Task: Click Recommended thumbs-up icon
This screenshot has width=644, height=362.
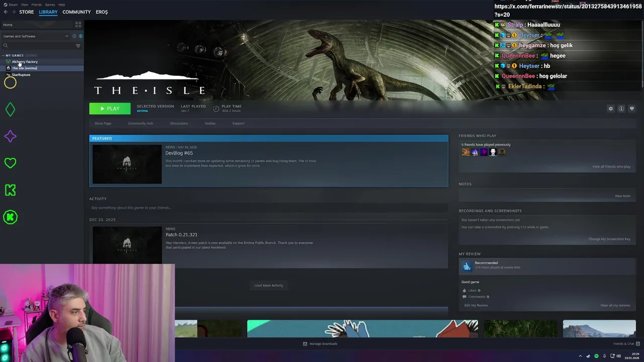Action: pos(466,266)
